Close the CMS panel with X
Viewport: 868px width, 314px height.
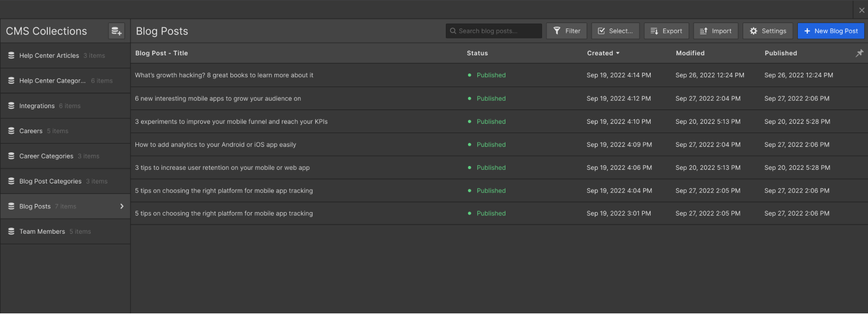click(x=861, y=10)
